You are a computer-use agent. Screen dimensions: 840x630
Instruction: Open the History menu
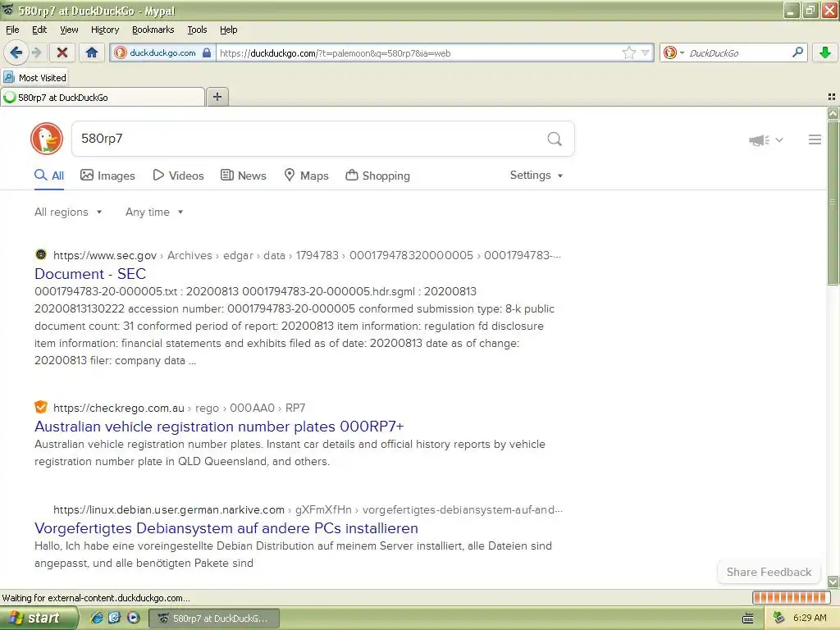tap(105, 30)
